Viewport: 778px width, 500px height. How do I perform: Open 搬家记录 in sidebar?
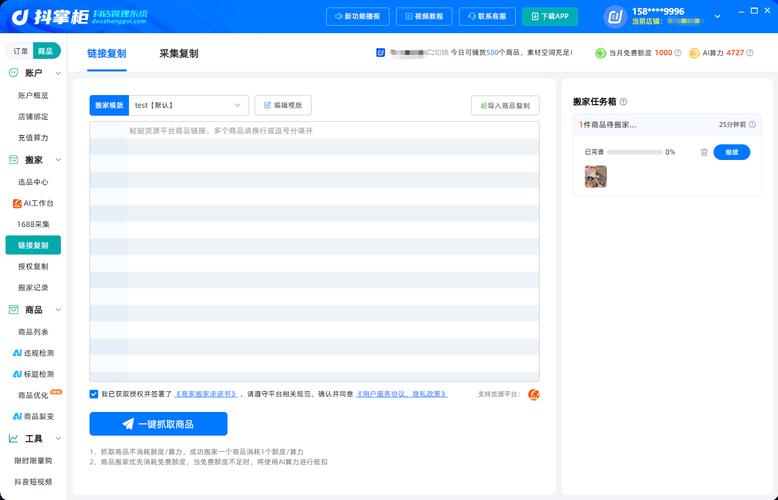click(x=33, y=288)
